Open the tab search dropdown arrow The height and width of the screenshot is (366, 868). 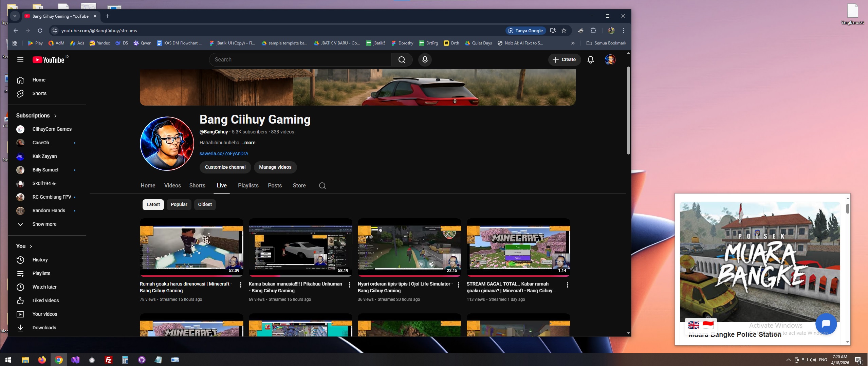pyautogui.click(x=15, y=16)
